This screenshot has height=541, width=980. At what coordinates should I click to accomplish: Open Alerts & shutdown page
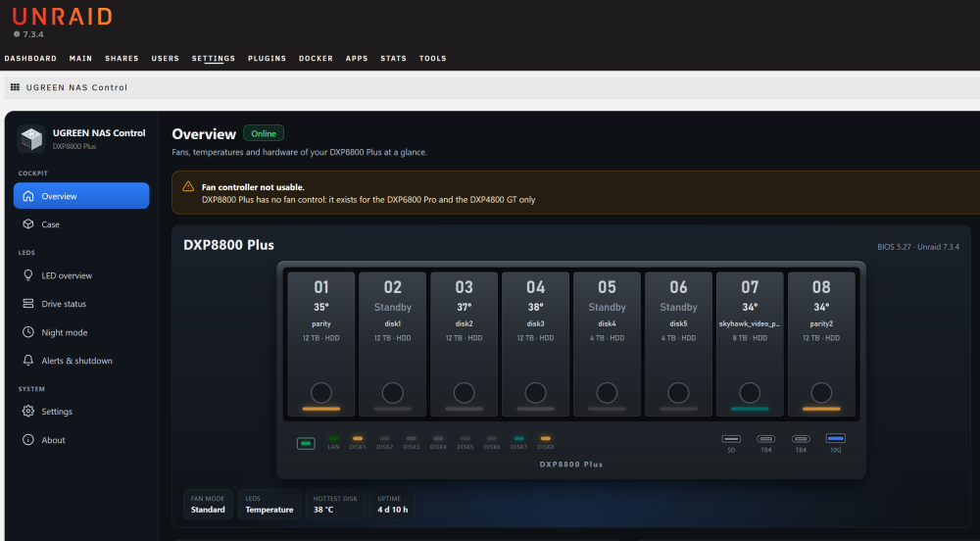(81, 361)
